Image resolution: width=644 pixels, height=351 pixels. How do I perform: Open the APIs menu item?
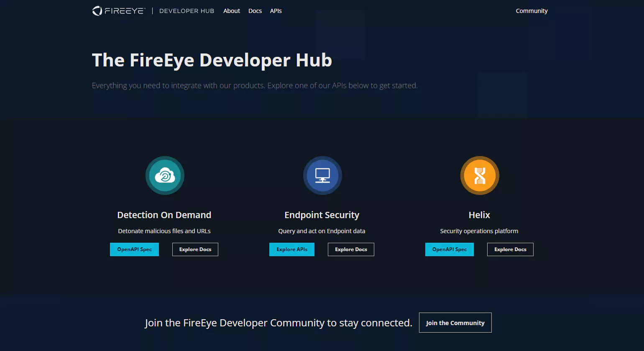point(276,11)
